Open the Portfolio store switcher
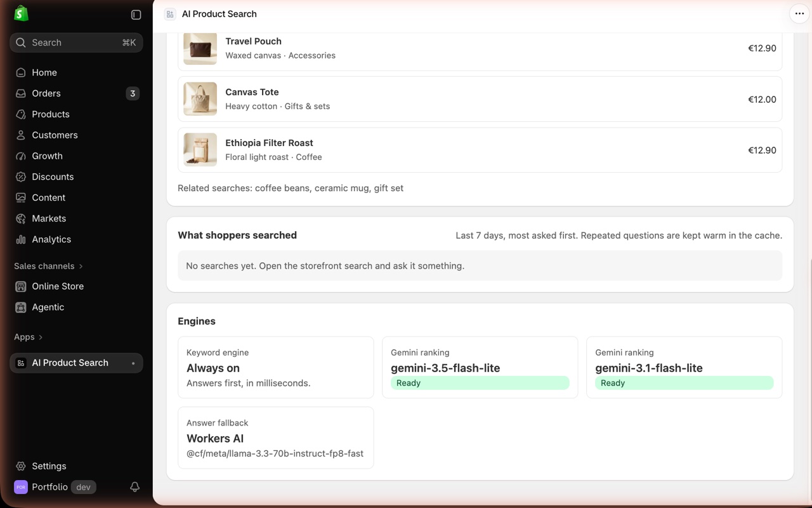Screen dimensions: 812x508 coord(55,487)
